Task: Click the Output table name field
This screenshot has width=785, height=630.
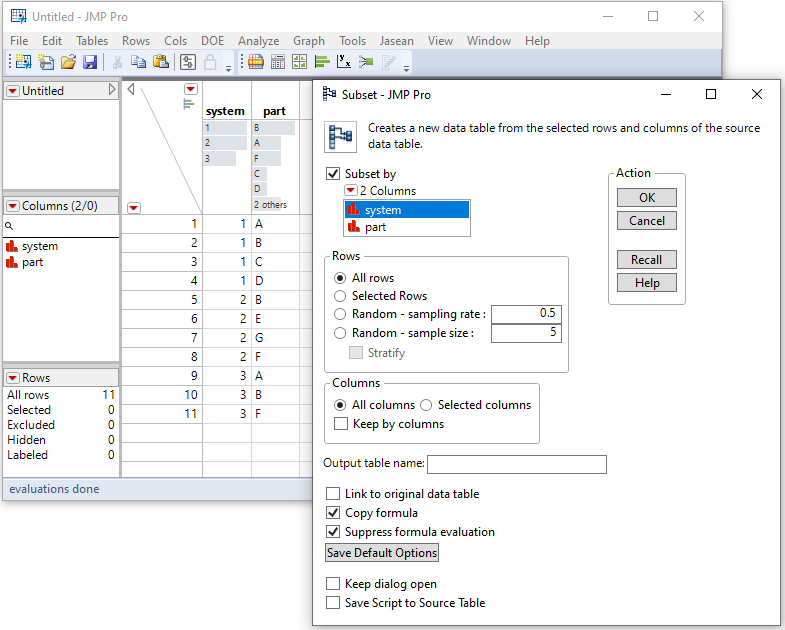Action: [516, 464]
